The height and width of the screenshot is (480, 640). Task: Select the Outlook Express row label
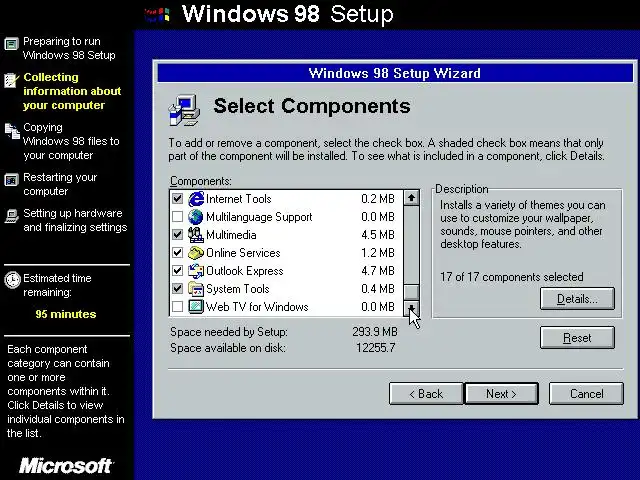(244, 271)
